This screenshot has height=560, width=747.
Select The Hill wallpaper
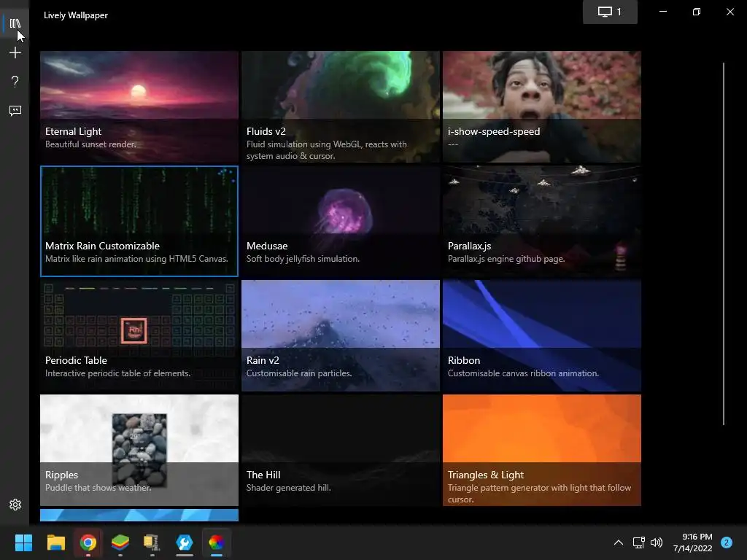click(341, 450)
